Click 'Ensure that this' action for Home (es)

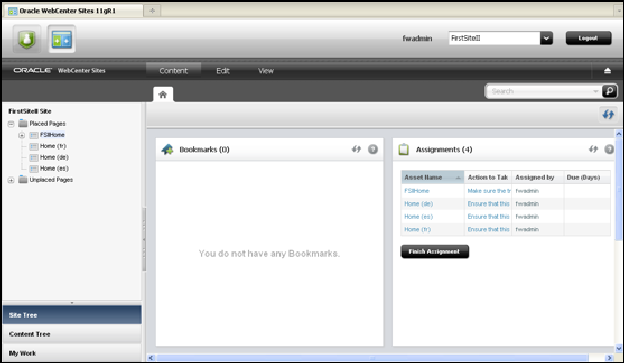[x=489, y=217]
